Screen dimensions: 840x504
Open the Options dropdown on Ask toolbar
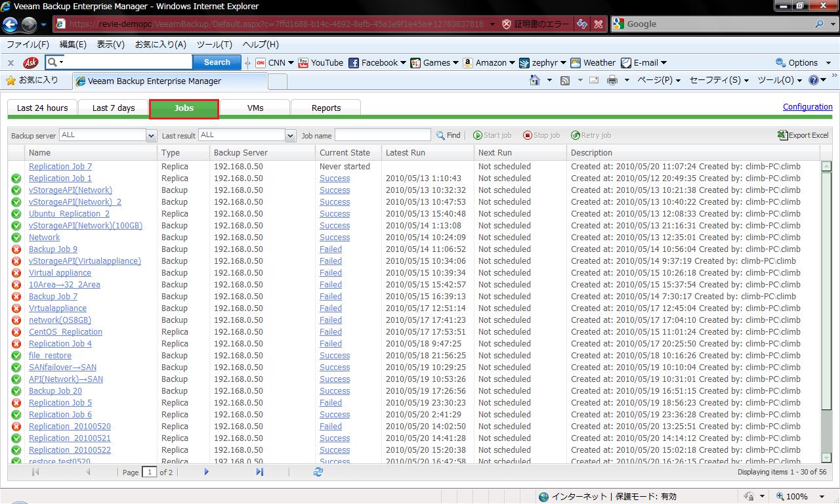tap(828, 63)
